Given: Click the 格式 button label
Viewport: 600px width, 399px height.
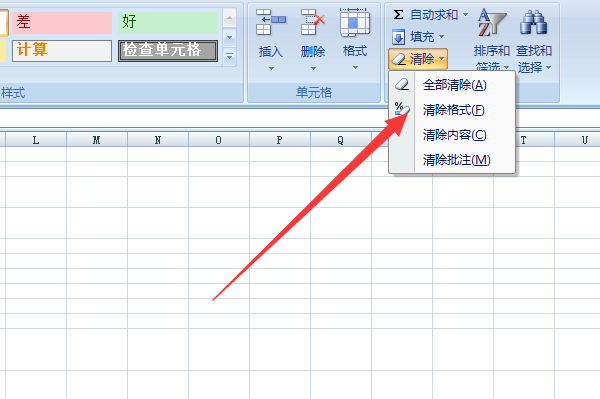Looking at the screenshot, I should tap(355, 50).
